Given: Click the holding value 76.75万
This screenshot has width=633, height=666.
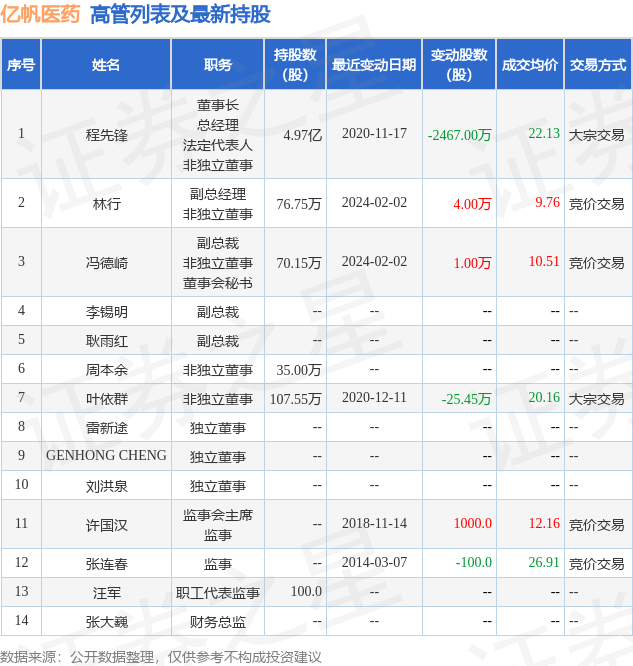Looking at the screenshot, I should (299, 204).
